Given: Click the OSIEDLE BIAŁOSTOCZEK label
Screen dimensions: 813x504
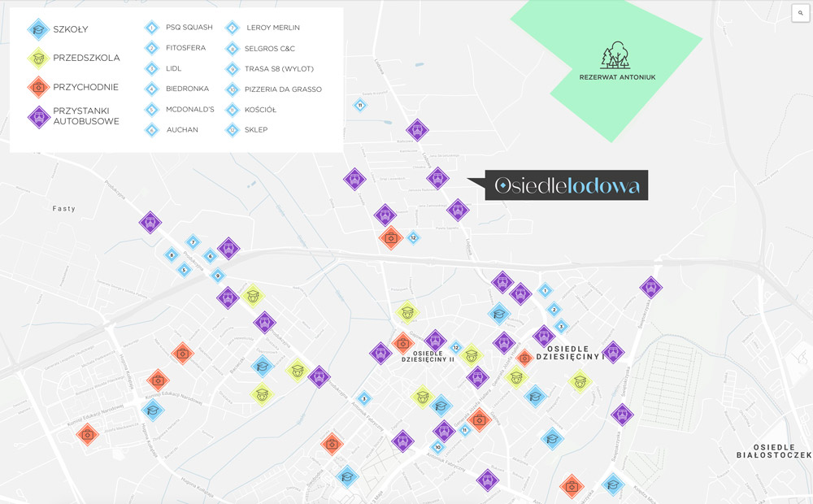Looking at the screenshot, I should point(774,451).
